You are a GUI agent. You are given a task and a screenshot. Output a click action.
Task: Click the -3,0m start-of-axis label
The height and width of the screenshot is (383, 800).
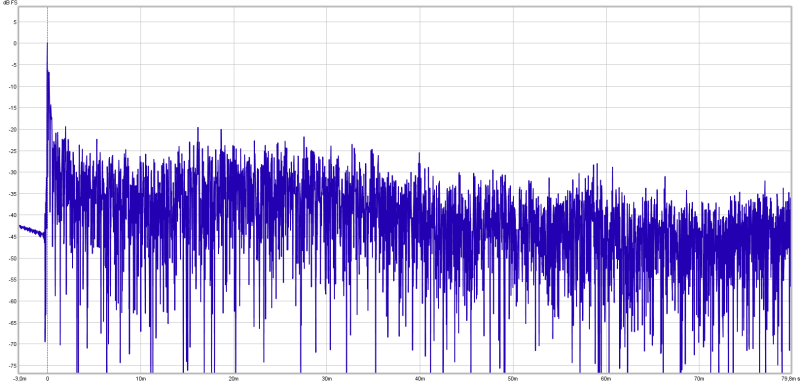point(20,379)
